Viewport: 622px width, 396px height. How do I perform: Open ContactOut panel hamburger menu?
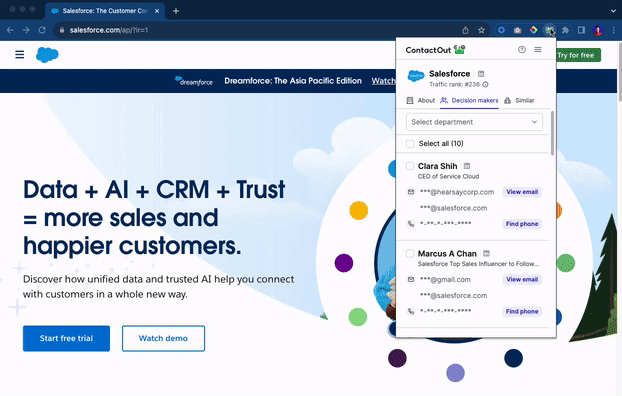[x=538, y=50]
